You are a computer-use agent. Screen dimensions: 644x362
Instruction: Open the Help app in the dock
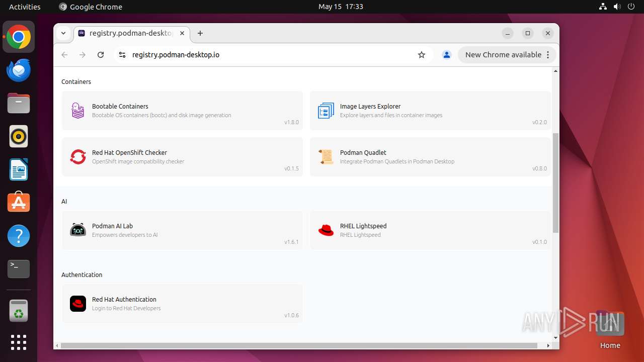coord(19,236)
